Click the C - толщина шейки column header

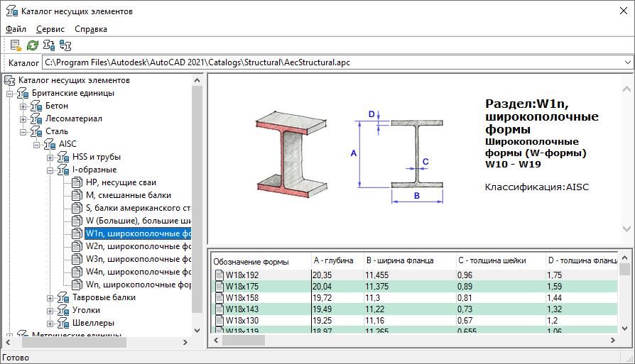[500, 261]
